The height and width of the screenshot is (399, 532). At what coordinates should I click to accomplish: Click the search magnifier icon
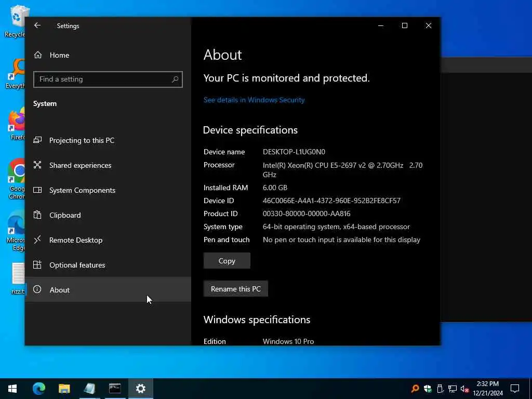[175, 79]
